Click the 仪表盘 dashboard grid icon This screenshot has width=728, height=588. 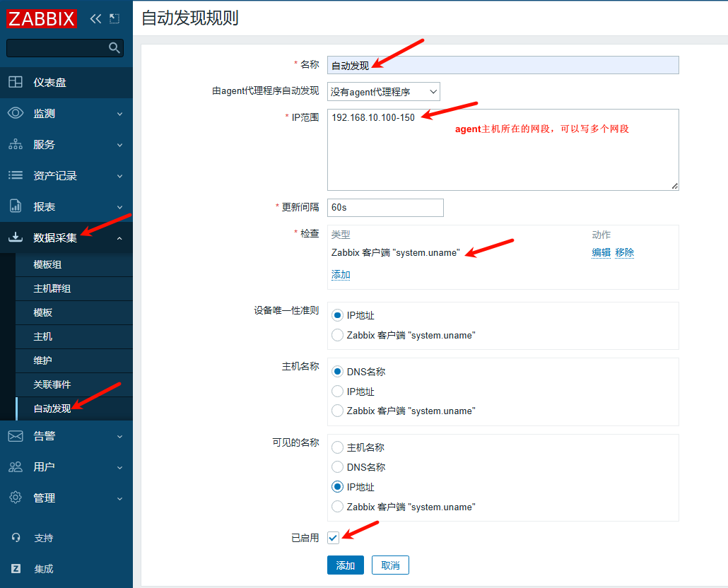coord(16,82)
